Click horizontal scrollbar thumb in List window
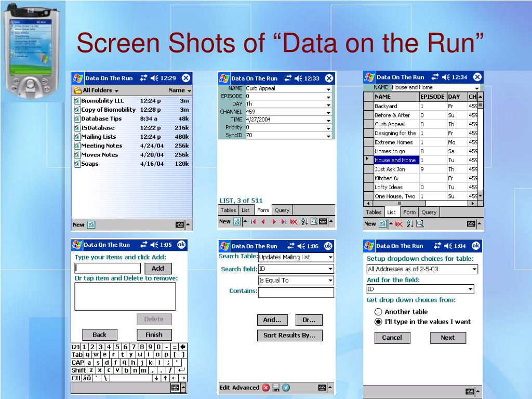The width and height of the screenshot is (532, 399). point(400,204)
